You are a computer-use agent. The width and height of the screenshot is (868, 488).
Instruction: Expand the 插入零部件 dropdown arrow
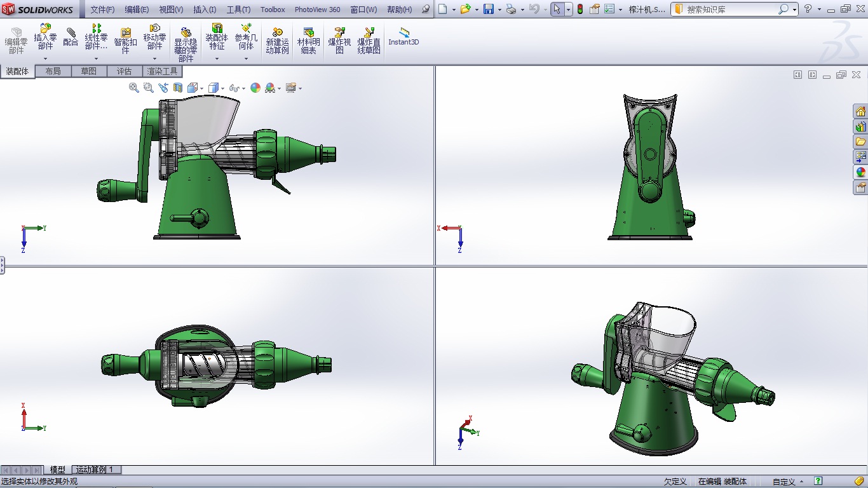point(45,59)
